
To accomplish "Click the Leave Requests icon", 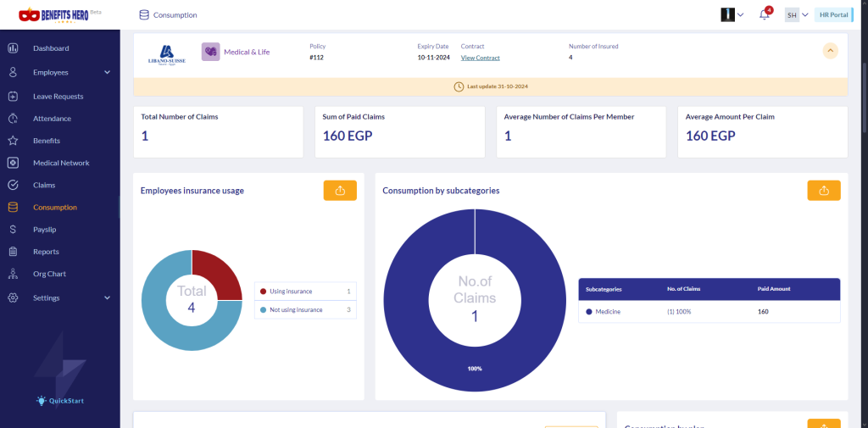I will [x=14, y=97].
